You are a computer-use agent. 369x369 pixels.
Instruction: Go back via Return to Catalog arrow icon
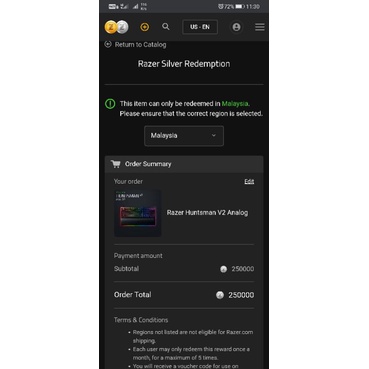(x=108, y=44)
